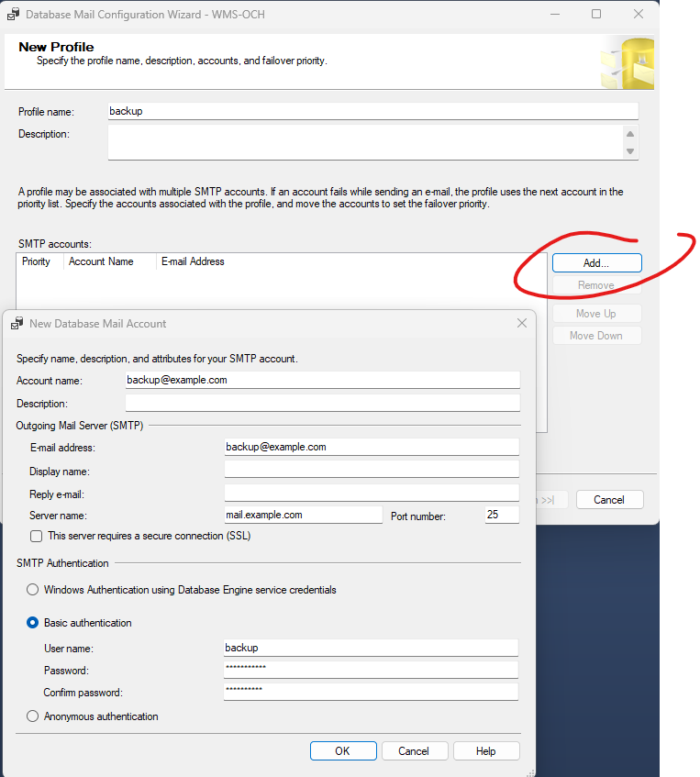700x777 pixels.
Task: Click the New Database Mail Account dialog icon
Action: tap(17, 324)
